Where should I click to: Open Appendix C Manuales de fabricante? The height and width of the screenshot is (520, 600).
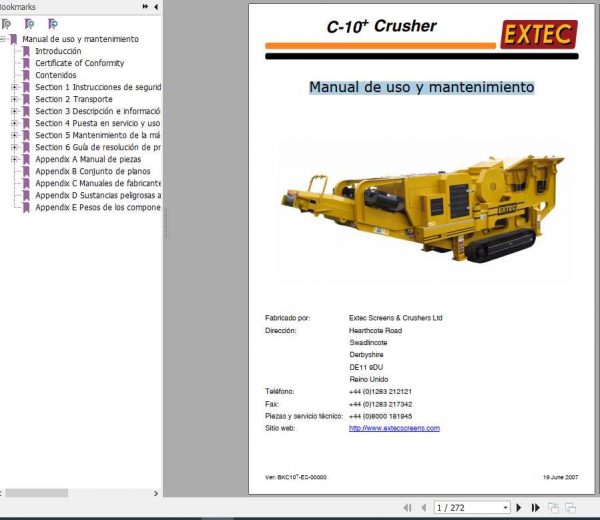(x=98, y=183)
